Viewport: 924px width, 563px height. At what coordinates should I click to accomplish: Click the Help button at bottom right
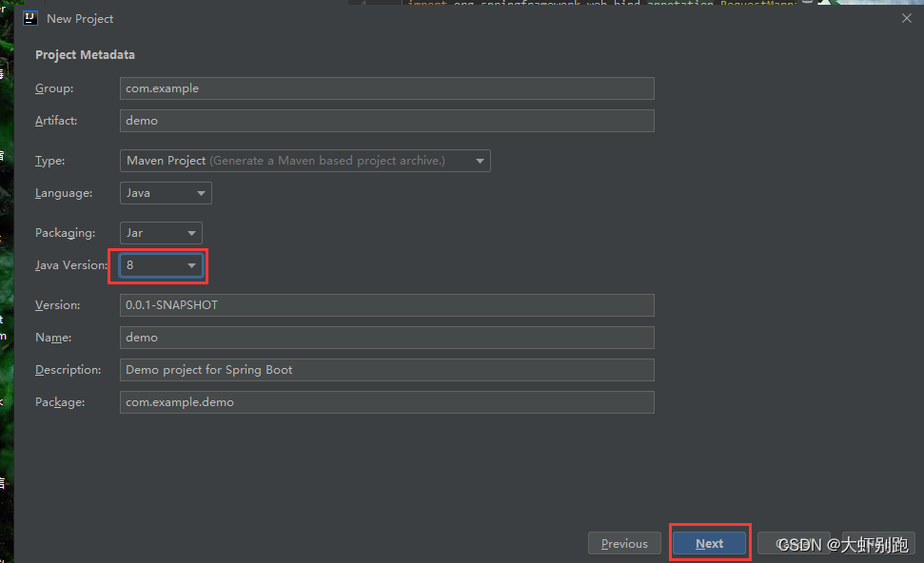(x=878, y=544)
